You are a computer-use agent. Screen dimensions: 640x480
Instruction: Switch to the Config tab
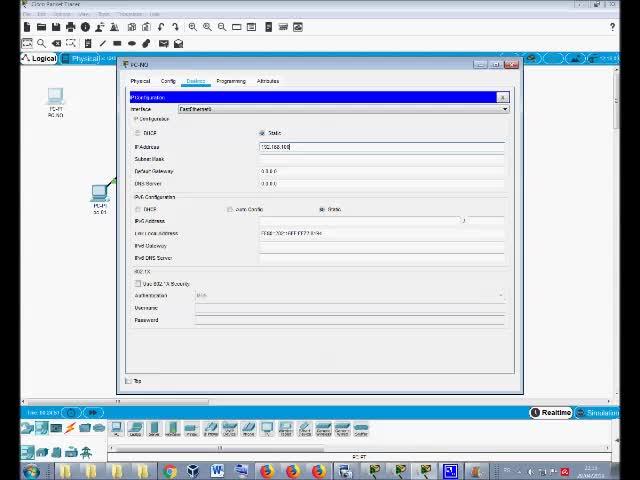click(168, 81)
